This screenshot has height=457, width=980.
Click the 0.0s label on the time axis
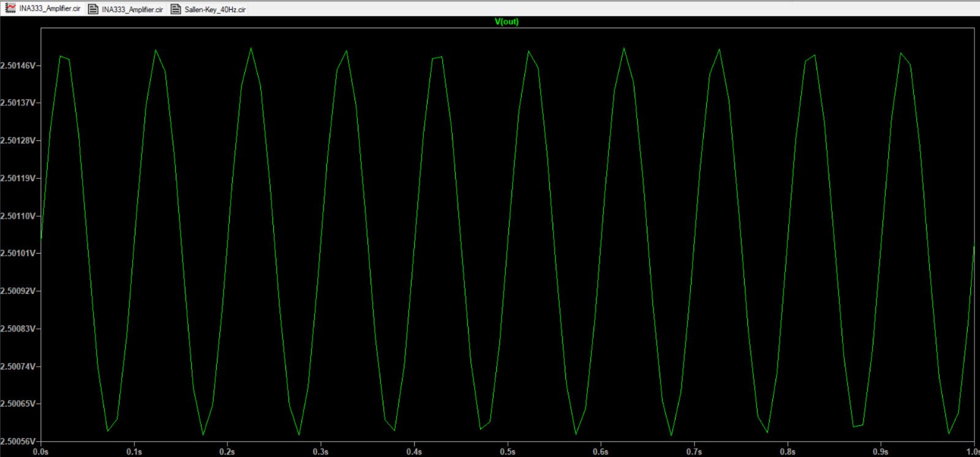pos(40,451)
